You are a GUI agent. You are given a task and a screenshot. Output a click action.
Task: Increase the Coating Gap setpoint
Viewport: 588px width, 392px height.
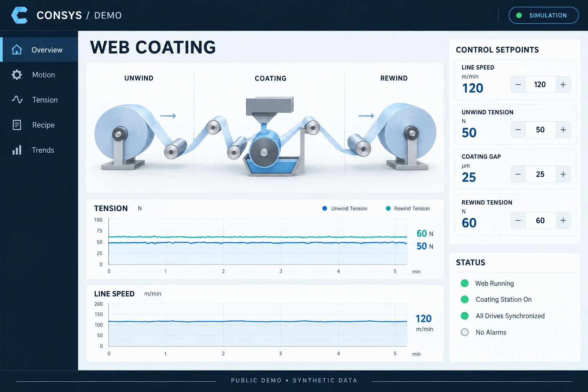click(x=563, y=174)
